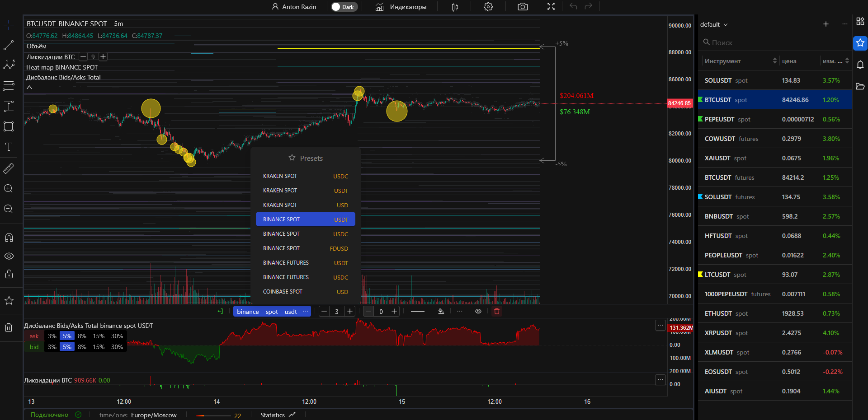Select BINANCE SPOT FDUSD preset
Screen dimensions: 868x420
click(306, 248)
